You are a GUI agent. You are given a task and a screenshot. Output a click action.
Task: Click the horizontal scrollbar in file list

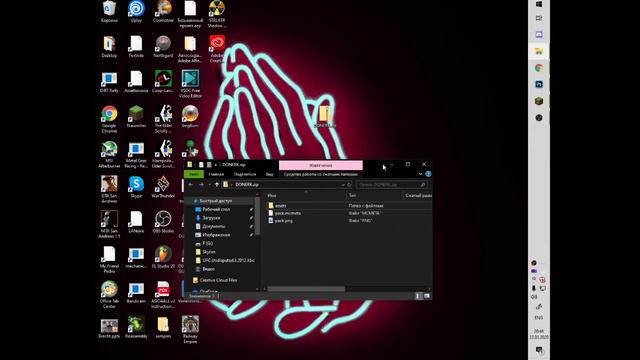[306, 289]
